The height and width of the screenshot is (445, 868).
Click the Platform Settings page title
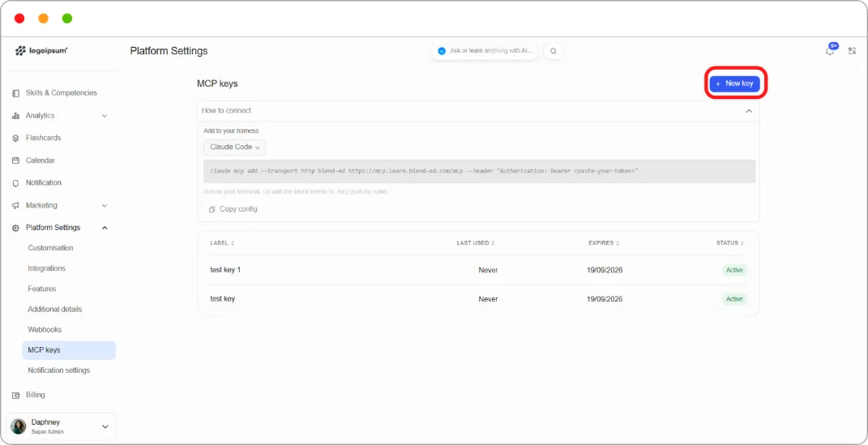(x=169, y=51)
